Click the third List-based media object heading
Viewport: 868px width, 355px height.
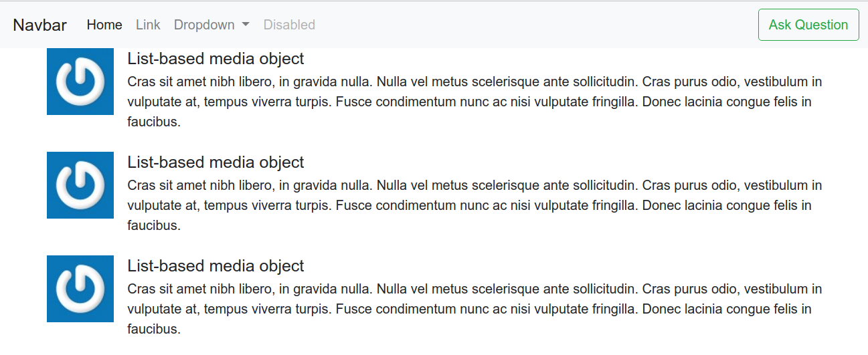click(x=215, y=266)
